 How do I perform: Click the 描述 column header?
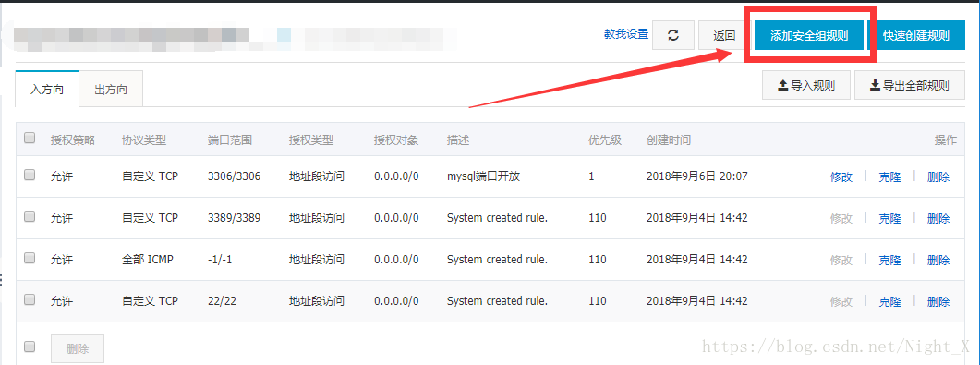[458, 140]
